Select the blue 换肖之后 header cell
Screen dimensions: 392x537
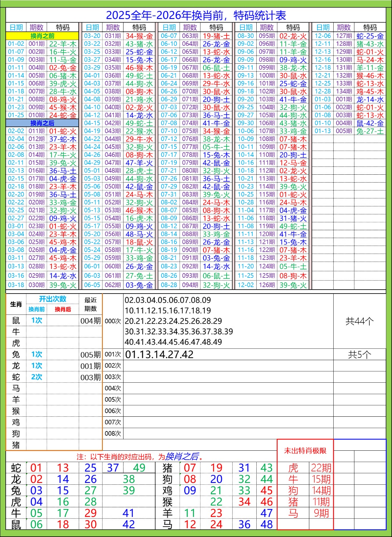[42, 123]
